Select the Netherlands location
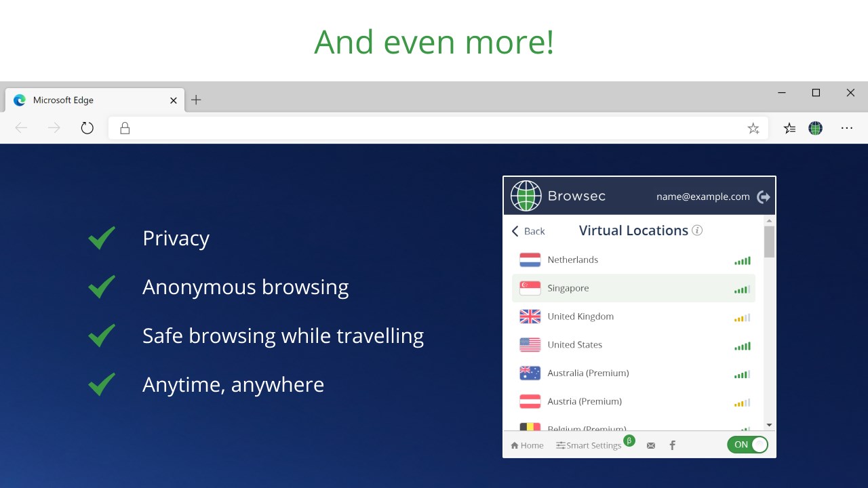This screenshot has width=868, height=488. pyautogui.click(x=633, y=260)
